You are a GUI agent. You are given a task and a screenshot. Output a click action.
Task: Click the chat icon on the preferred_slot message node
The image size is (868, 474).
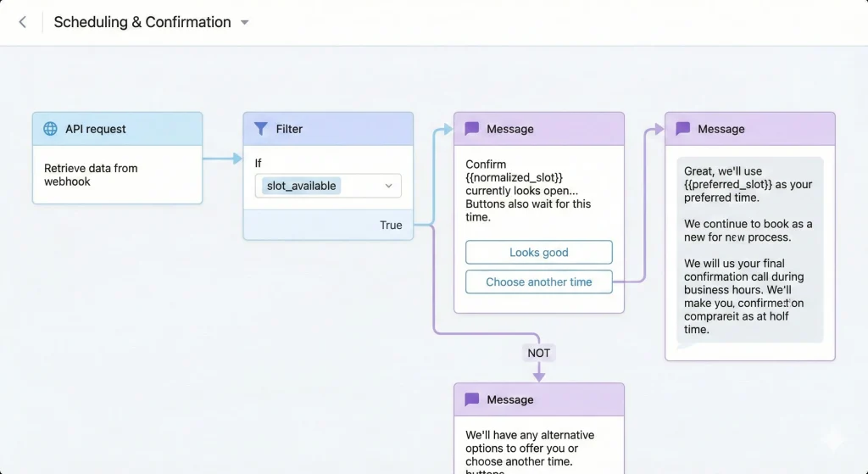[x=683, y=129]
